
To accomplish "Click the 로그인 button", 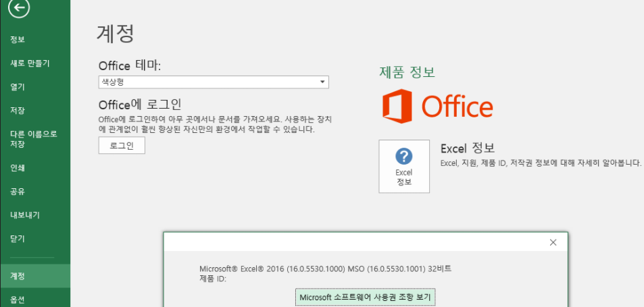I will tap(122, 146).
